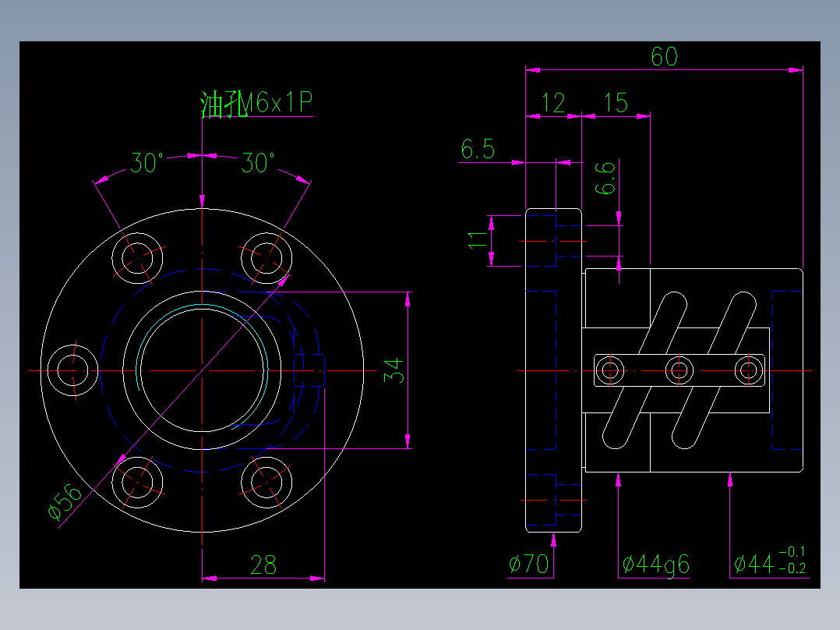Click the oil hole feature right of bore
Screen dimensions: 840x630
[309, 370]
